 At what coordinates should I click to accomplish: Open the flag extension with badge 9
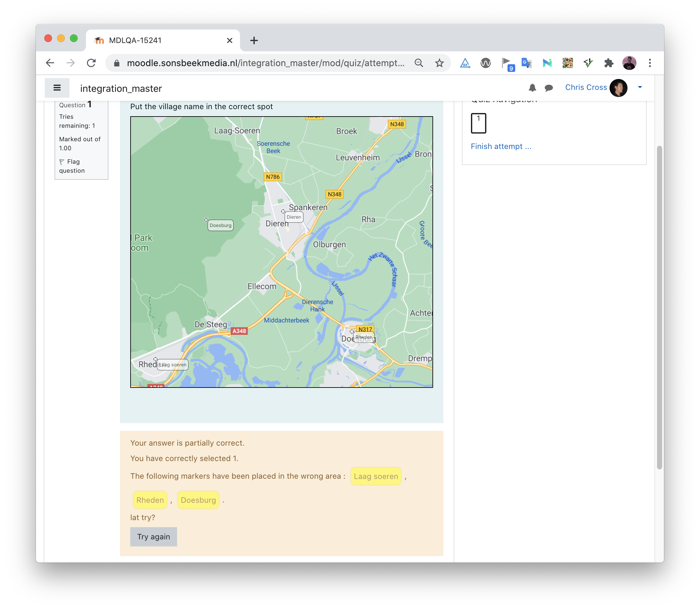click(508, 64)
